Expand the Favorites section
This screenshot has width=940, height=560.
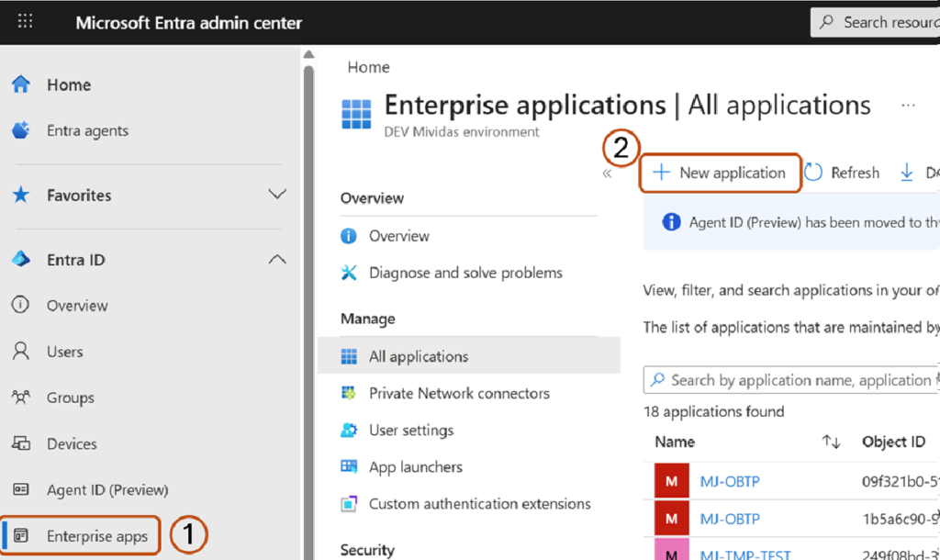[x=275, y=195]
